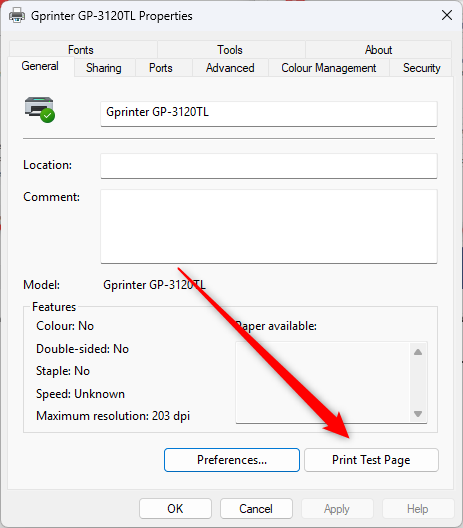
Task: Open printer Preferences
Action: [232, 460]
